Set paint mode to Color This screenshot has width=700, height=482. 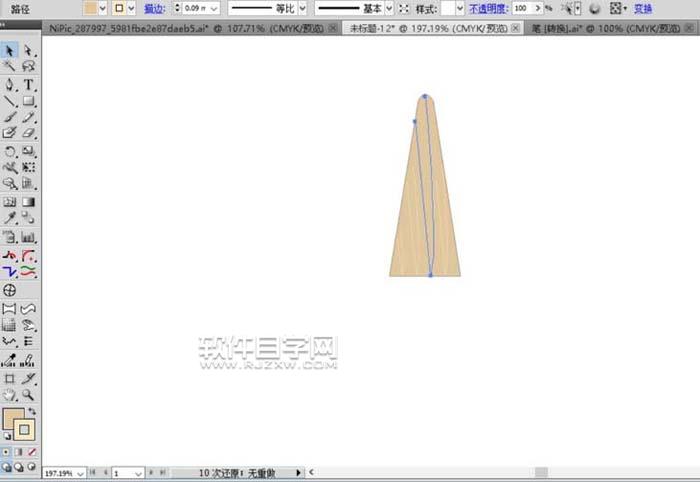6,452
